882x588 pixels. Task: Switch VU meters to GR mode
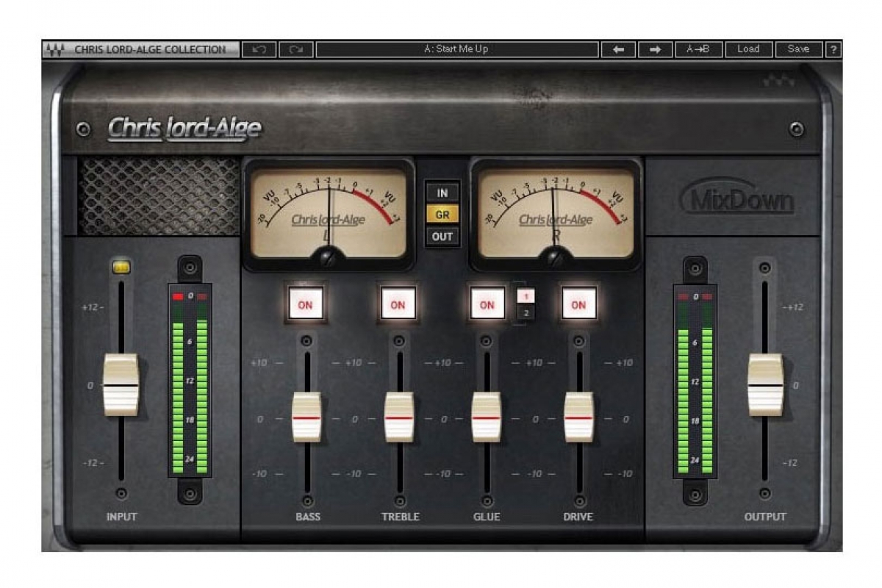tap(442, 215)
